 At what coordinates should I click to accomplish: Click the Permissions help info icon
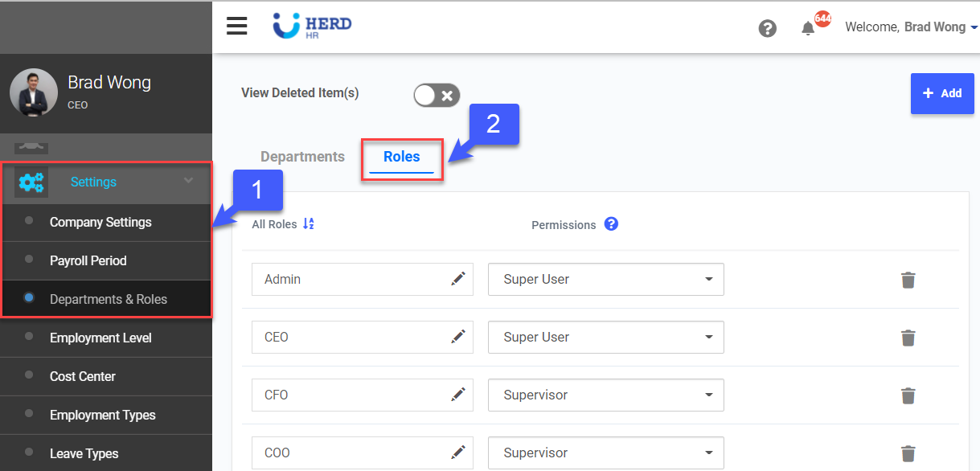click(611, 224)
